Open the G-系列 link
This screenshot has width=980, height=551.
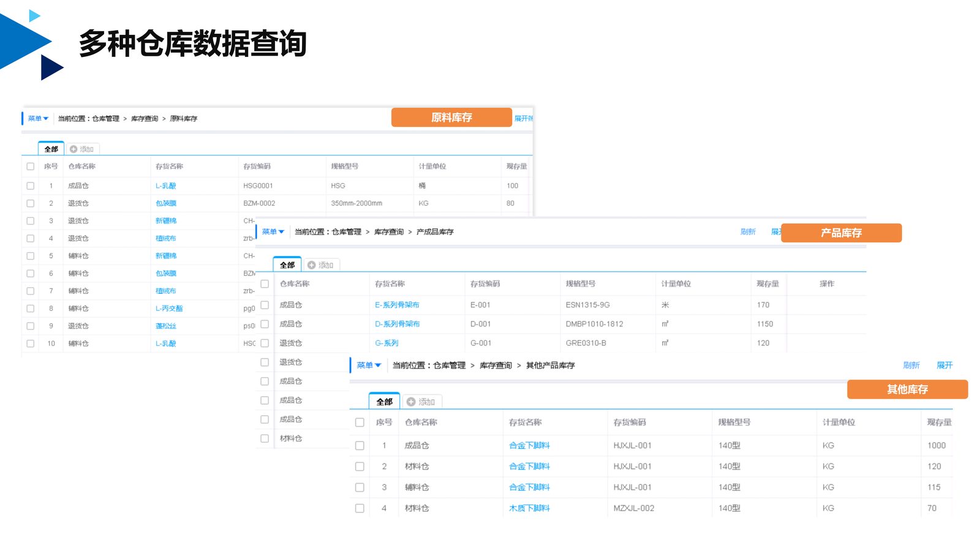(x=386, y=343)
